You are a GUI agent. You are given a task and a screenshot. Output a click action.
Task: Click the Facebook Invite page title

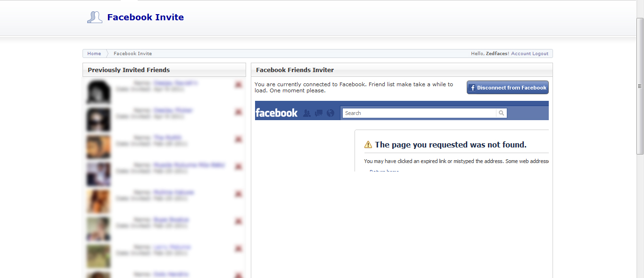pyautogui.click(x=145, y=17)
